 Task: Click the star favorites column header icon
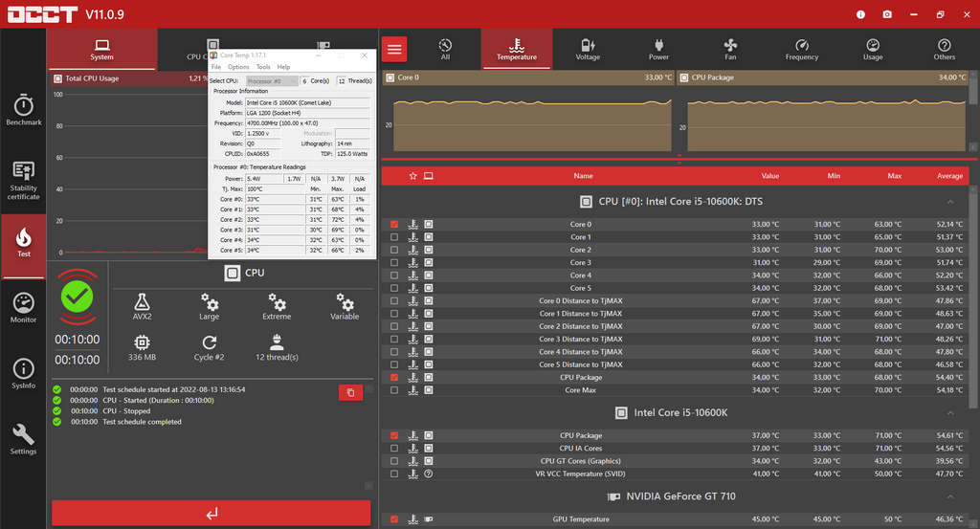click(413, 176)
